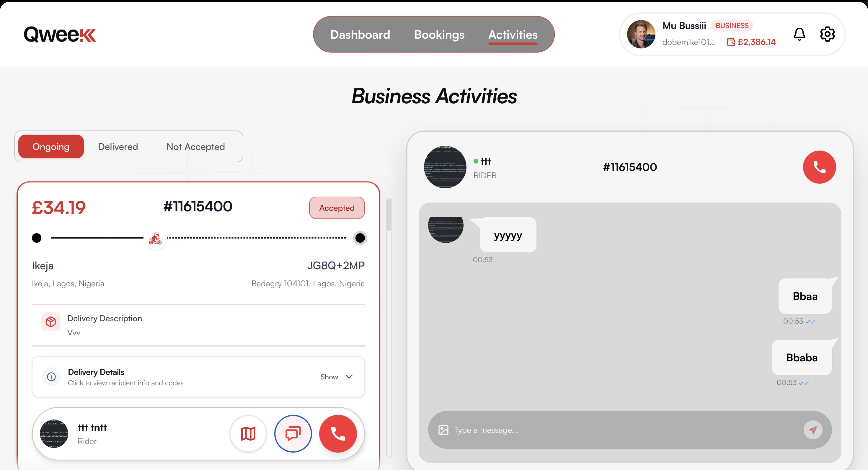Open the notifications bell

(x=799, y=34)
